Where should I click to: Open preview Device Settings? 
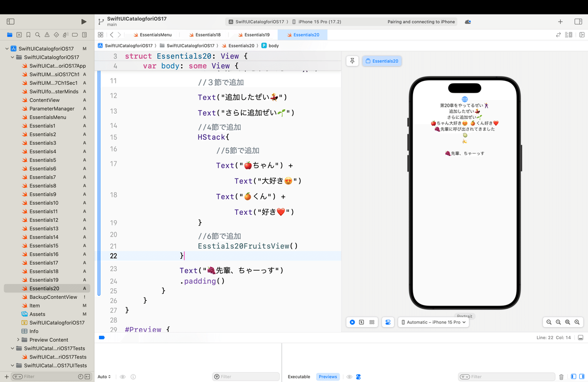388,322
